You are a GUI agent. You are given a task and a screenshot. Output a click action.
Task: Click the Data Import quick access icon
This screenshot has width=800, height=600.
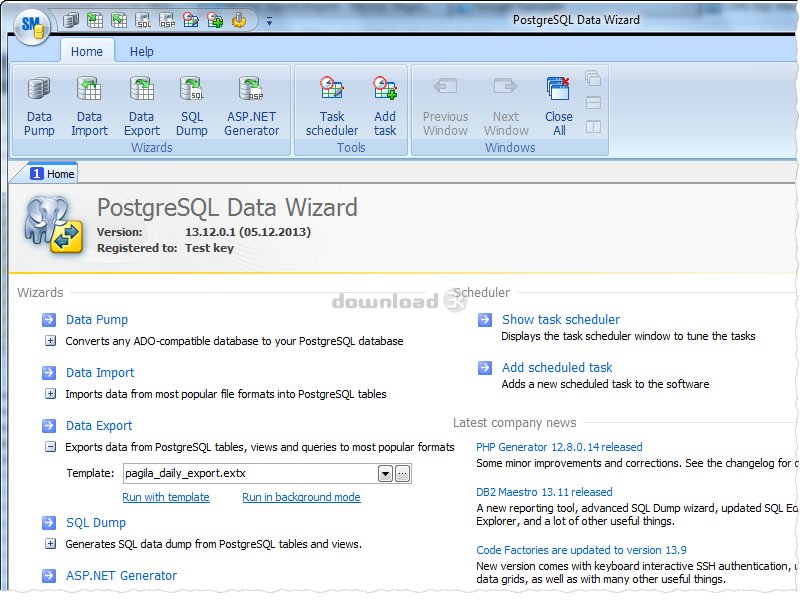[x=95, y=20]
